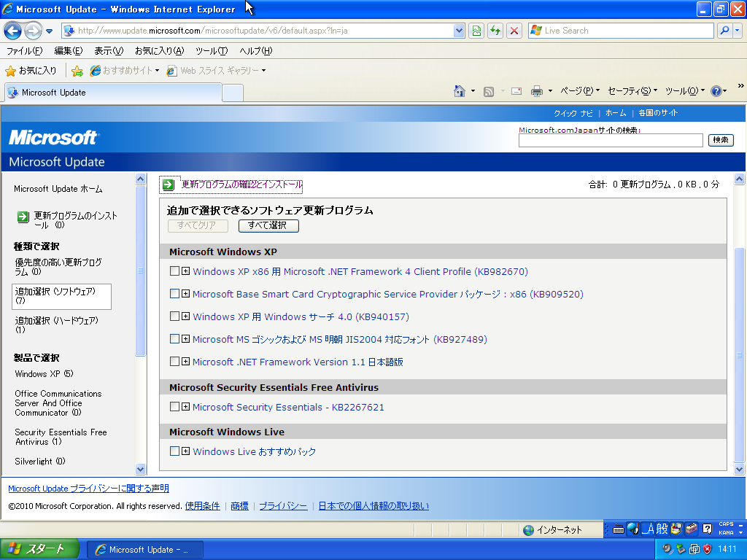Click the compatibility view icon
Screen dimensions: 747x560
click(476, 31)
